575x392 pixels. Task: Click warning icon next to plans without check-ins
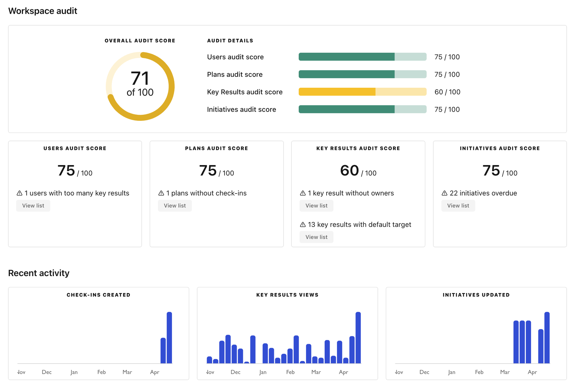tap(161, 193)
